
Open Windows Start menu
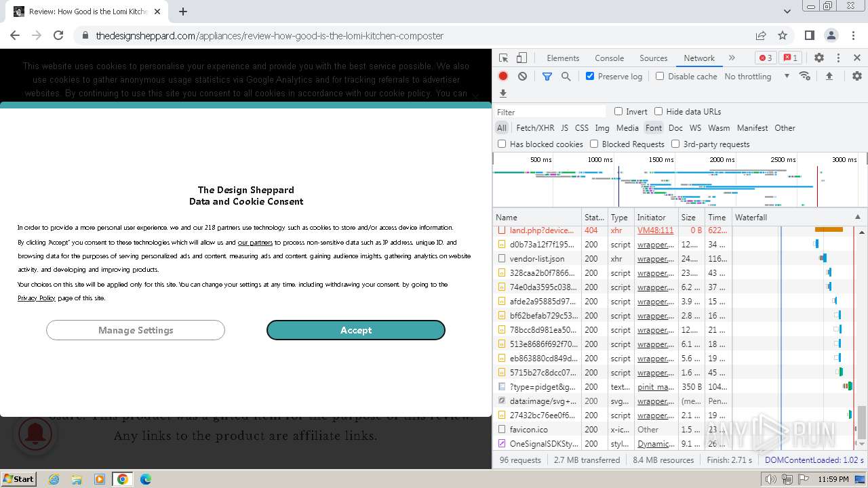(18, 479)
